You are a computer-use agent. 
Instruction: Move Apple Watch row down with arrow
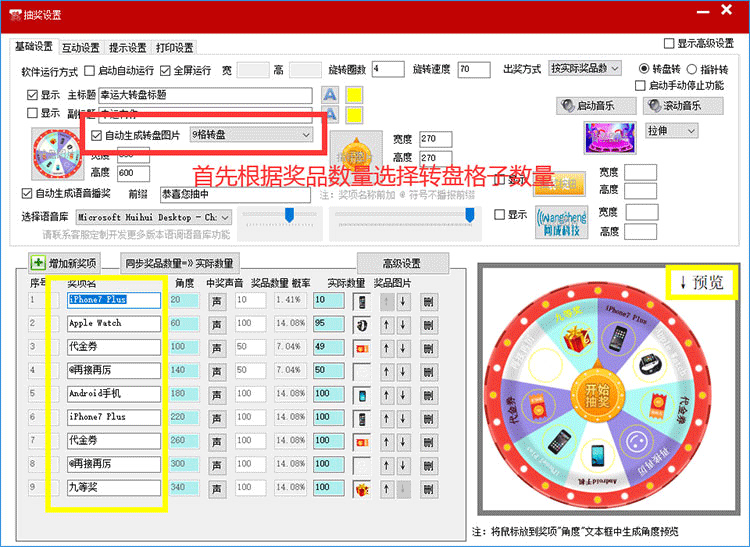(x=403, y=325)
